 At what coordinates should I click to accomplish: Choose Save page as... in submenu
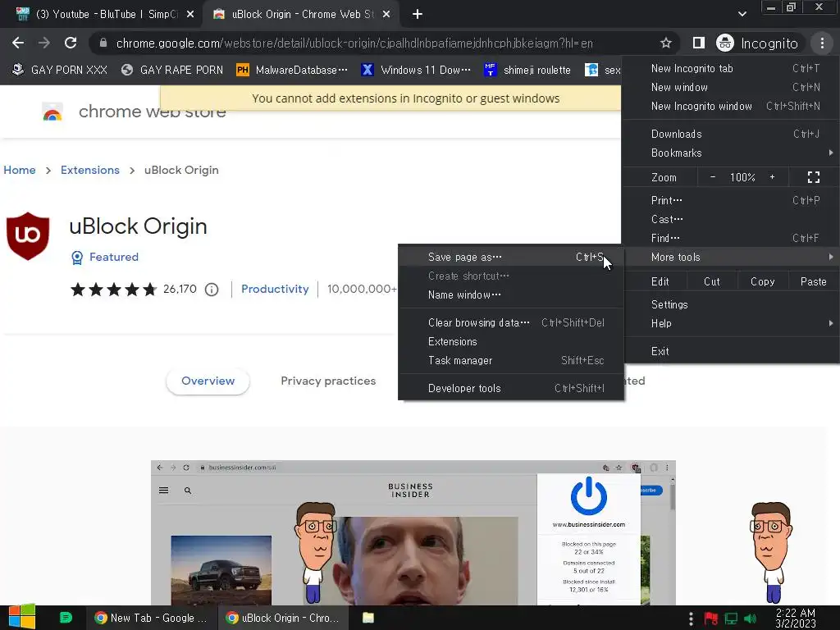coord(511,257)
